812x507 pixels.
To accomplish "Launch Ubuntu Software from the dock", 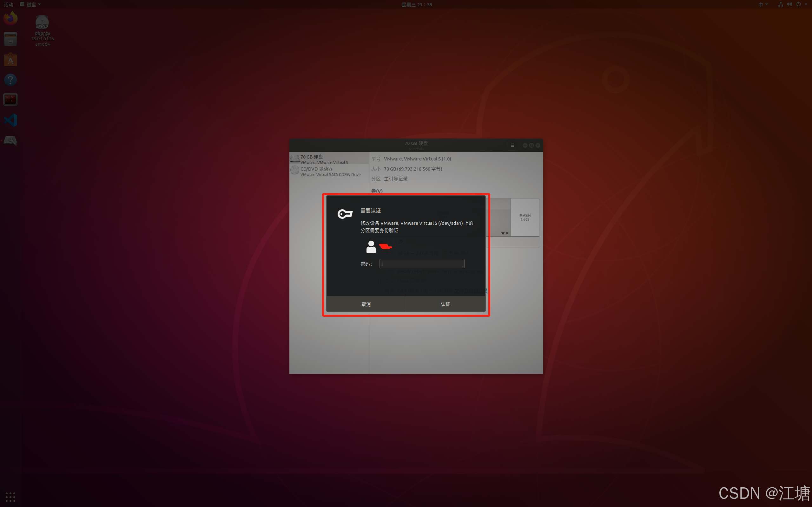I will point(10,60).
